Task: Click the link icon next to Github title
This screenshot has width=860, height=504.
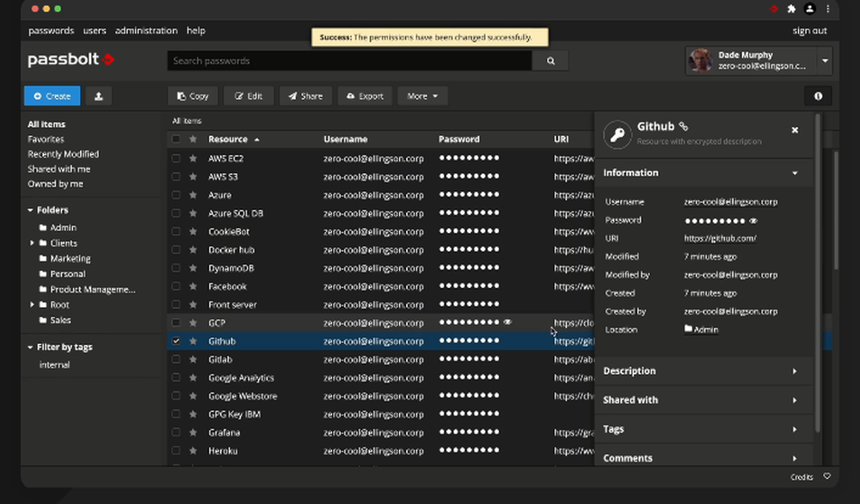Action: [x=682, y=125]
